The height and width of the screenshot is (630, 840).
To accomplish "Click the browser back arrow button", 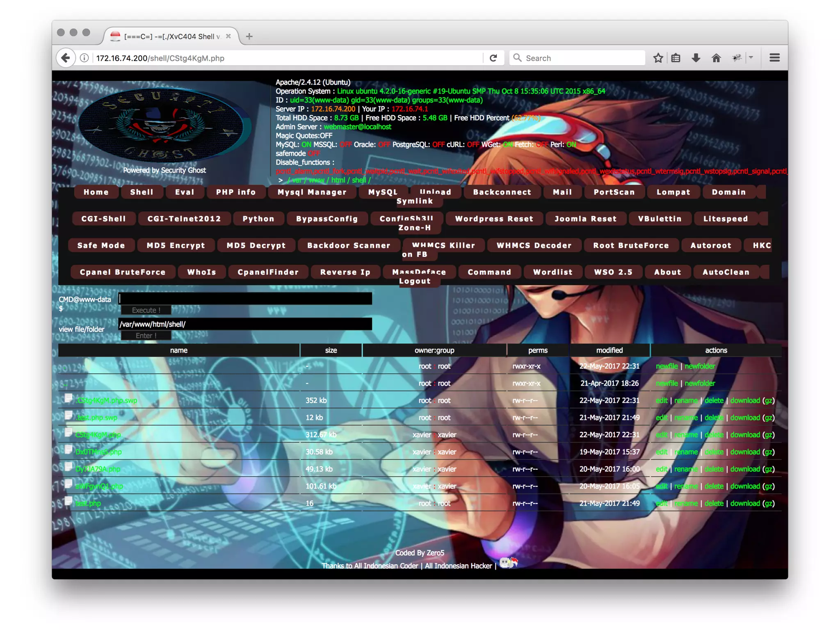I will [x=66, y=58].
